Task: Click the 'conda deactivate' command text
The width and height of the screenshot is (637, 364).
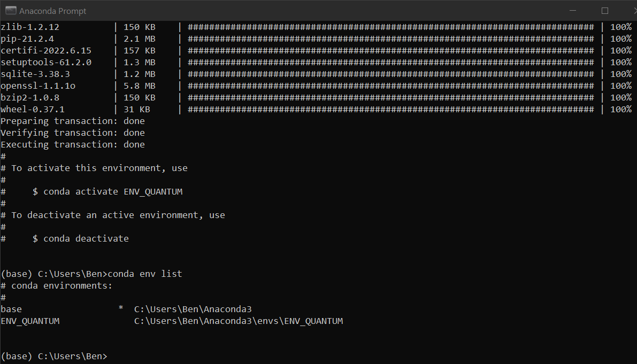Action: (x=86, y=238)
